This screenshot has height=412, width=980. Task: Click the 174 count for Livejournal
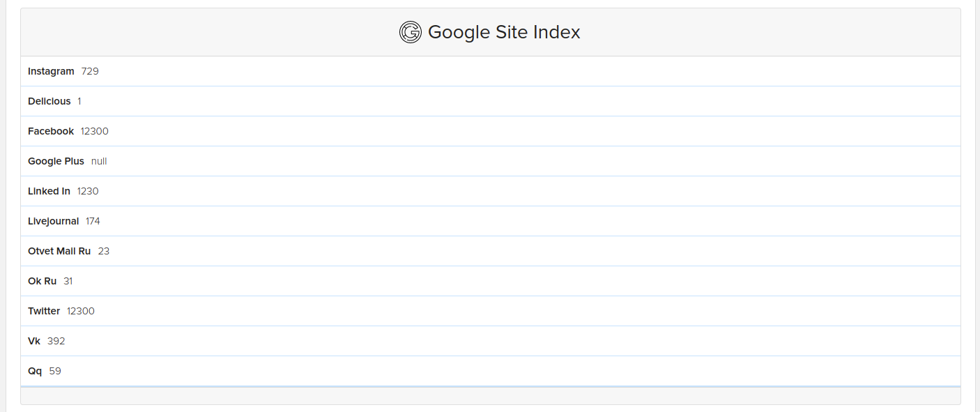(x=91, y=221)
